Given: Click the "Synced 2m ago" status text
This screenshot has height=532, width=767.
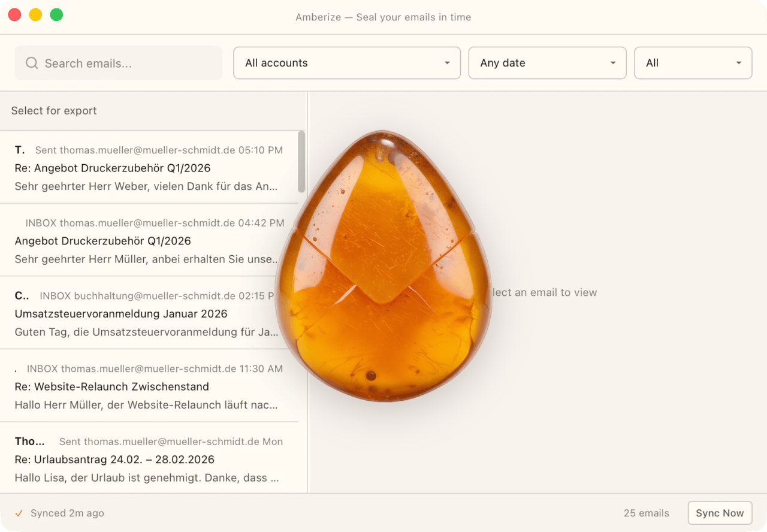Looking at the screenshot, I should click(67, 513).
